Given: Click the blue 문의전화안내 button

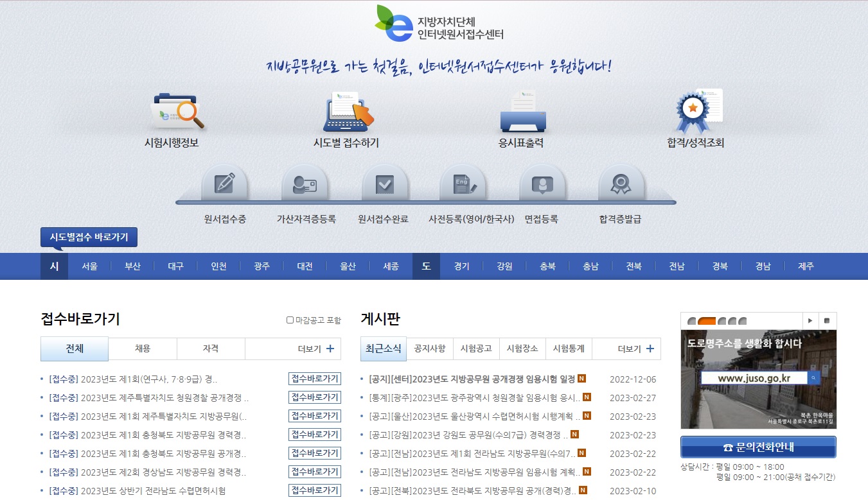Looking at the screenshot, I should pos(758,447).
